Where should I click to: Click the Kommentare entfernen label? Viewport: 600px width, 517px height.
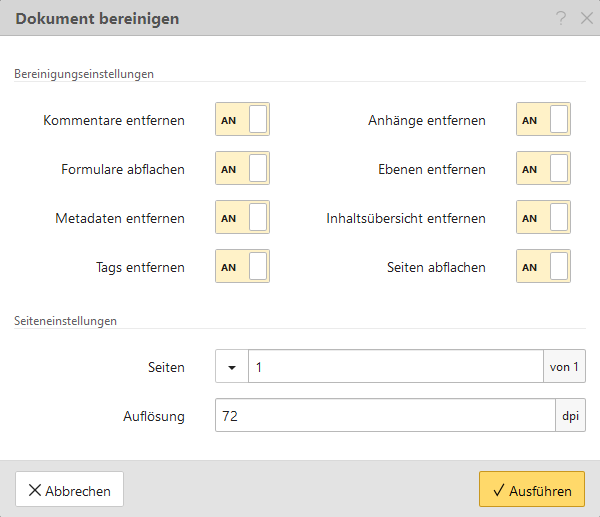point(114,120)
